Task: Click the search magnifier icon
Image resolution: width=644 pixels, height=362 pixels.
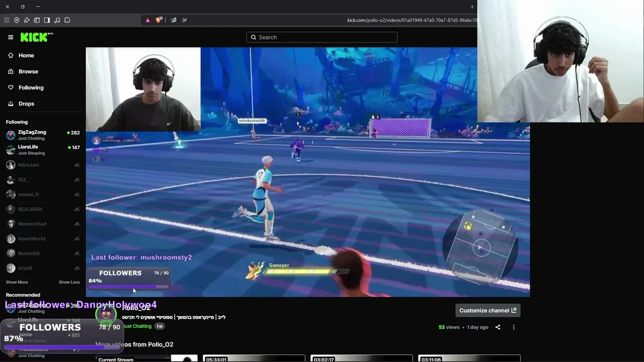Action: tap(254, 37)
